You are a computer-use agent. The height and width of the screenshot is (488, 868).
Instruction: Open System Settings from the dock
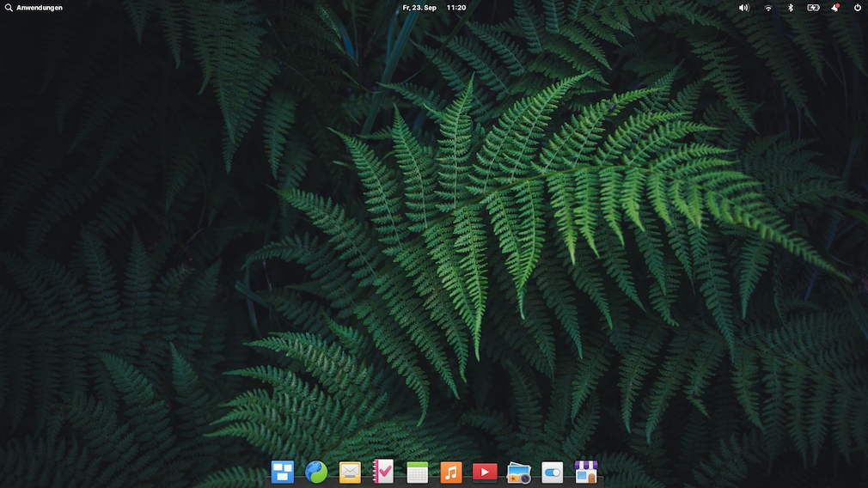[x=552, y=472]
